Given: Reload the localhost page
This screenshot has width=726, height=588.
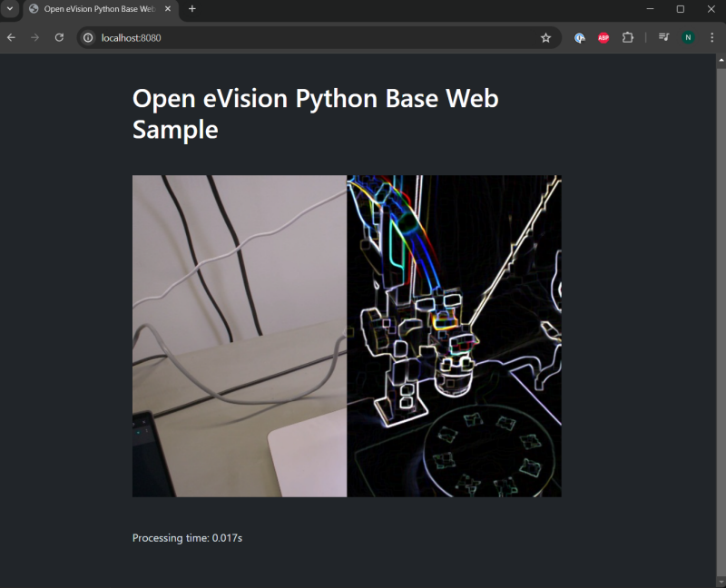Looking at the screenshot, I should (59, 37).
